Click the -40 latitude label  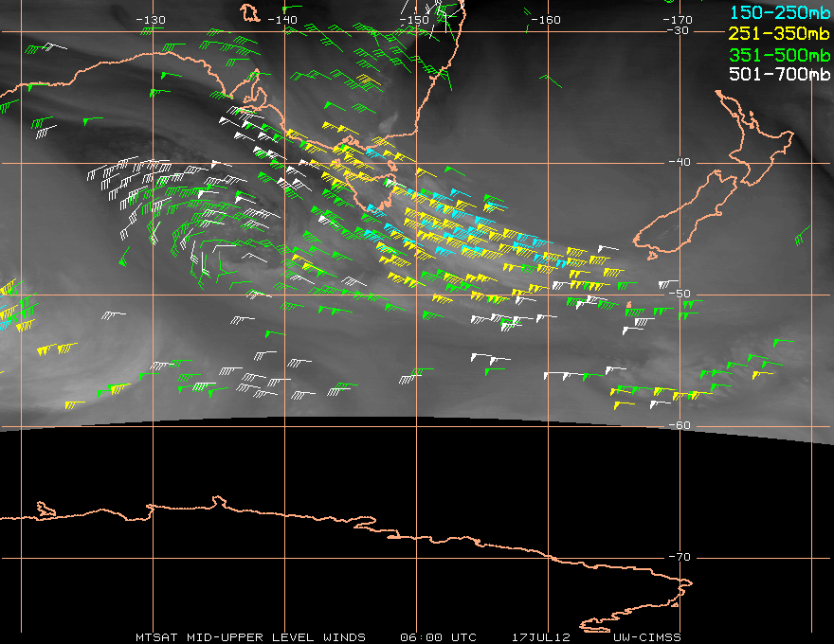(680, 162)
